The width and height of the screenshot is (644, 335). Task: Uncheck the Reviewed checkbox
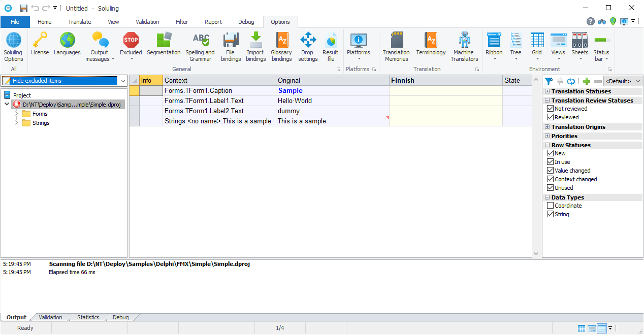tap(550, 117)
